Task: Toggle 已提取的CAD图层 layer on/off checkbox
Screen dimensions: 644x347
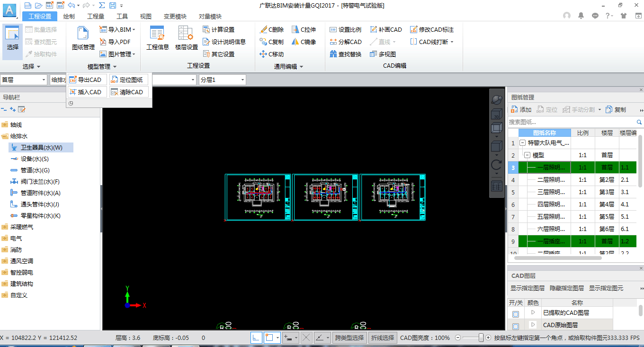Action: (516, 313)
